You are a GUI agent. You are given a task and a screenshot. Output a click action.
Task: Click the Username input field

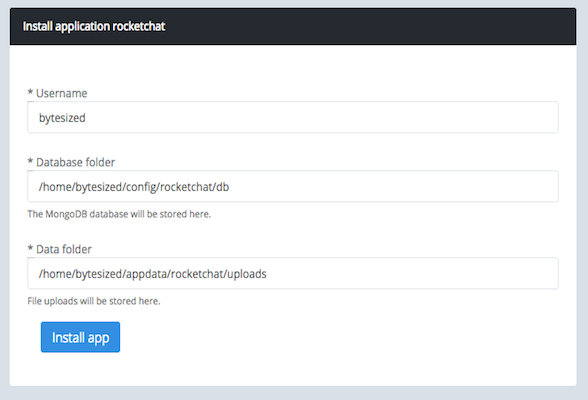tap(293, 117)
